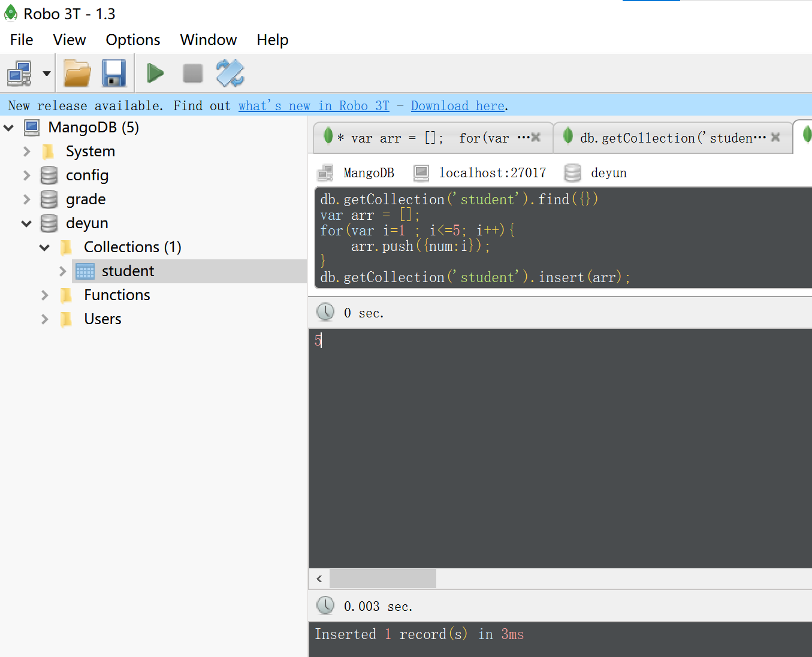Open the File menu

(x=22, y=40)
